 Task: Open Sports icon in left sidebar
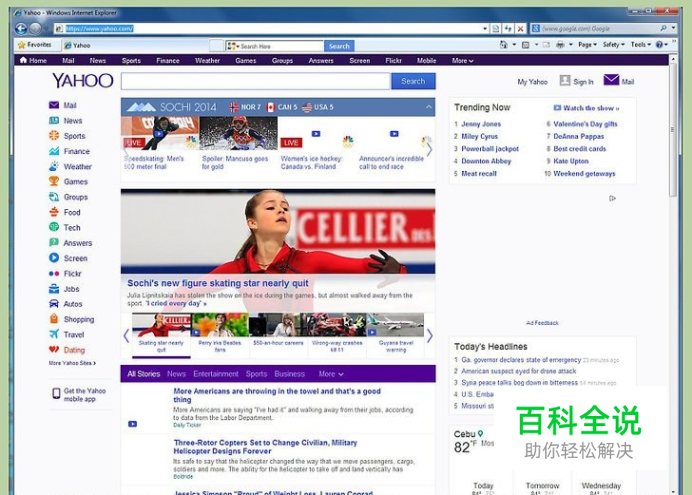(x=54, y=135)
